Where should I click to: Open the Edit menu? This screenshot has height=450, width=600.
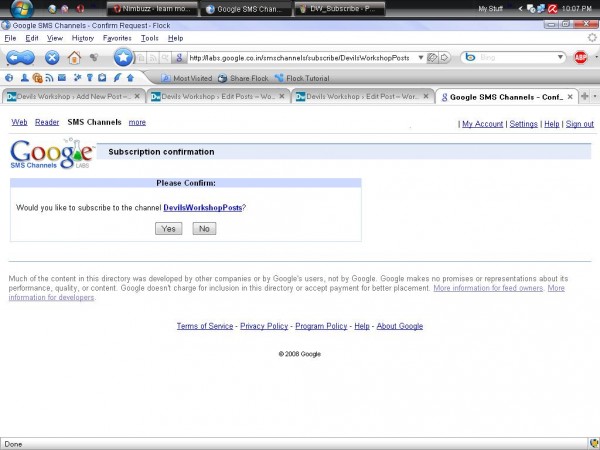(x=32, y=38)
